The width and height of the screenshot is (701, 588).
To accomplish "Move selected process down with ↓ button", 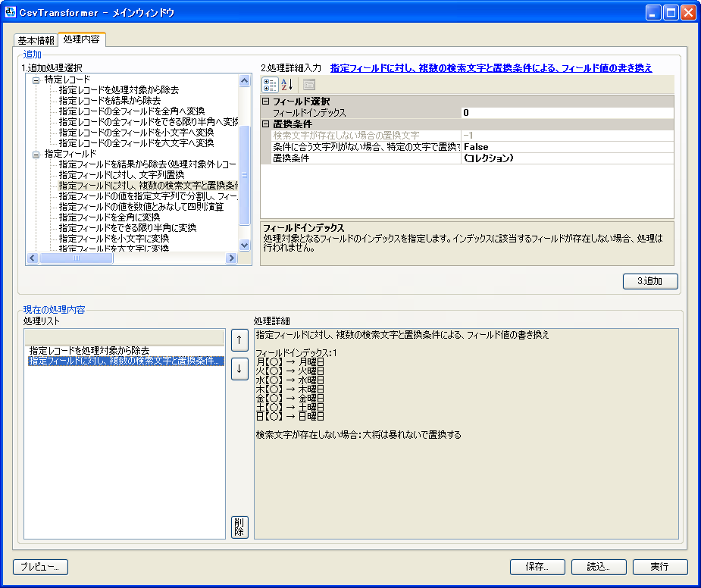I will click(239, 369).
